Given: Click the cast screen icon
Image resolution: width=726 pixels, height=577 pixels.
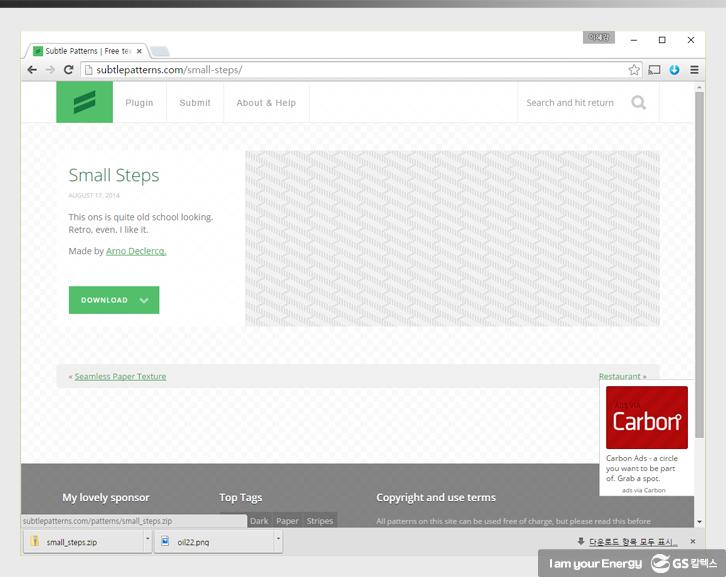Looking at the screenshot, I should [655, 70].
